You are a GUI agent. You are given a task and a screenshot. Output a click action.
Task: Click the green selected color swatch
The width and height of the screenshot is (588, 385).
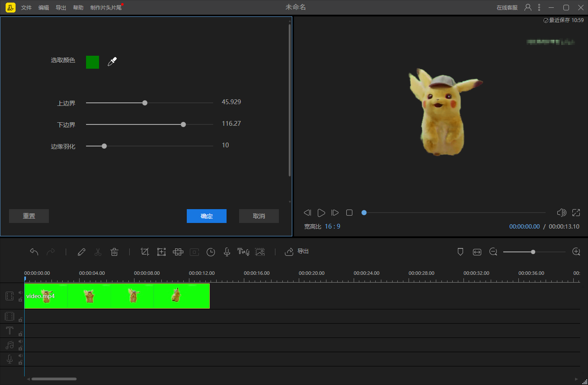pyautogui.click(x=93, y=62)
